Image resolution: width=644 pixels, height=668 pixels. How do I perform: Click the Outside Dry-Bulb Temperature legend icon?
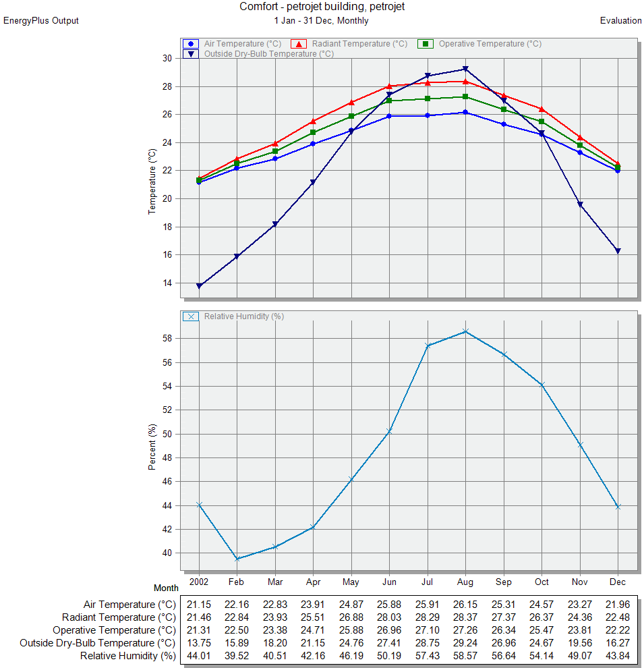[x=191, y=54]
